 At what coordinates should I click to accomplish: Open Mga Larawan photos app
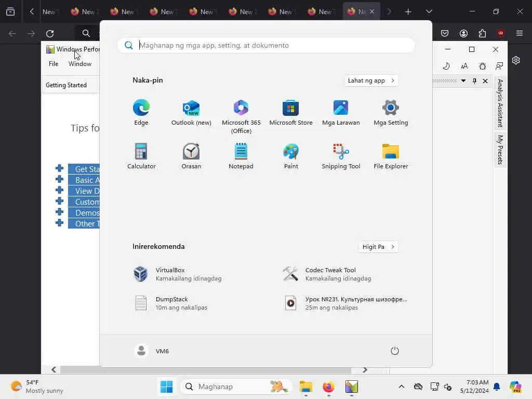coord(341,113)
